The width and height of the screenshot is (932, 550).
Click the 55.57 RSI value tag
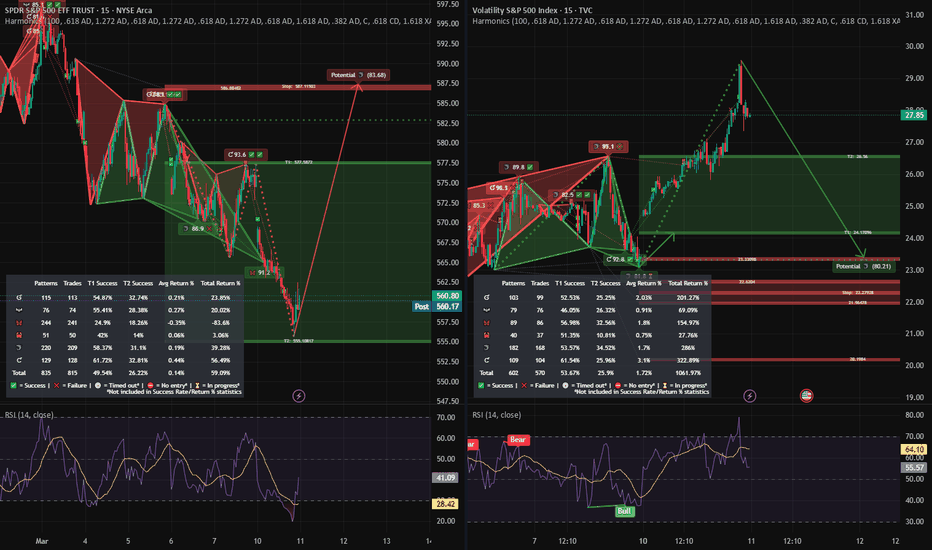914,467
